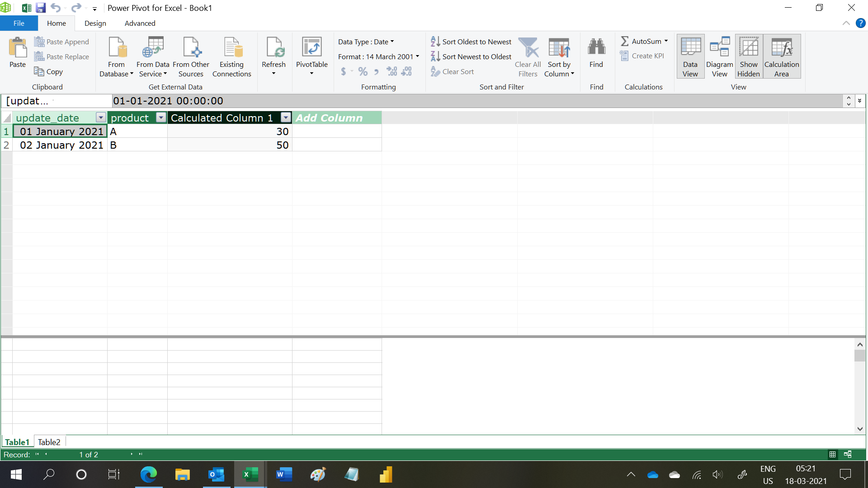This screenshot has height=488, width=868.
Task: Toggle the Calculation Area
Action: coord(782,57)
